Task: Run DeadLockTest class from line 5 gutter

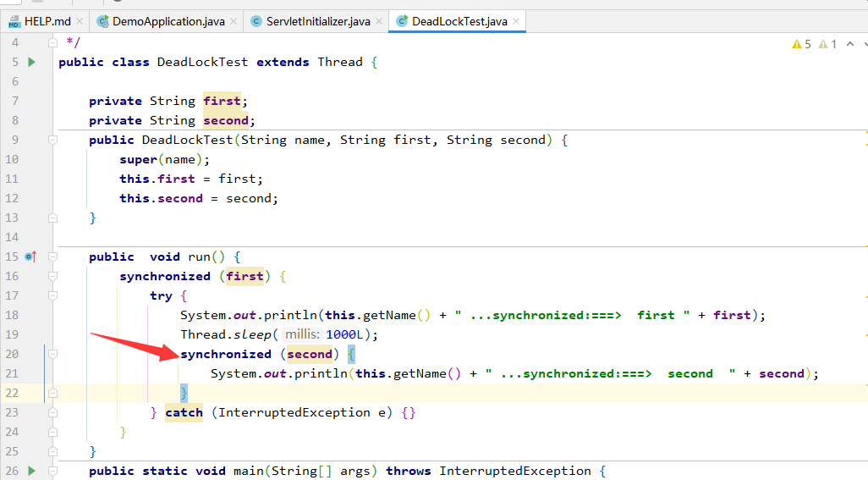Action: point(31,62)
